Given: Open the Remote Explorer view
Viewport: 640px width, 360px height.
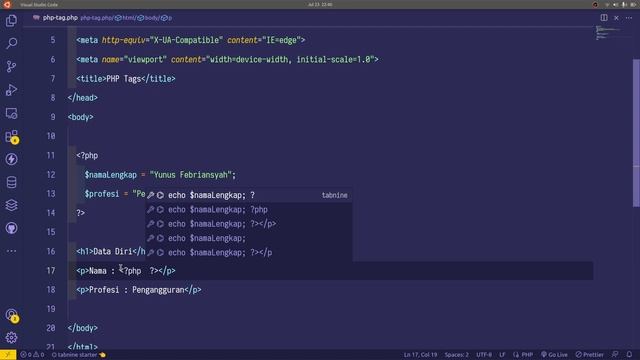Looking at the screenshot, I should tap(11, 113).
